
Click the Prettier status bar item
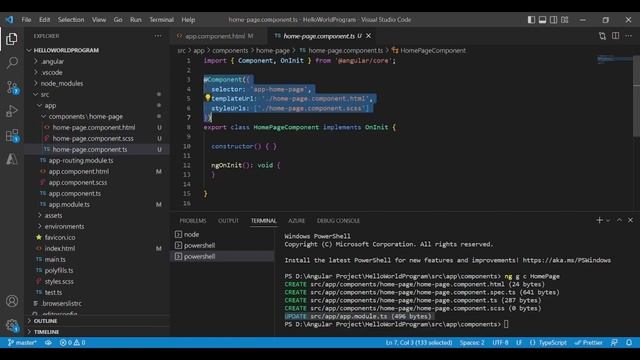click(589, 342)
